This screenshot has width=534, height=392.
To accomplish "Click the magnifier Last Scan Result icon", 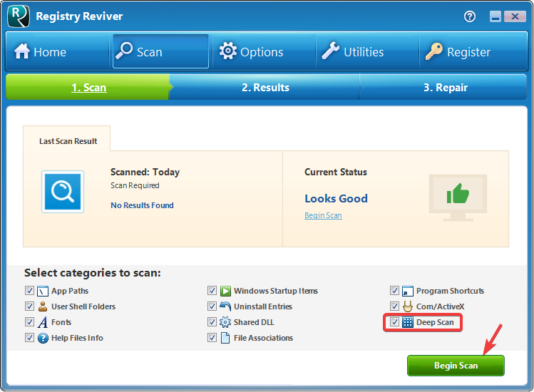I will (x=63, y=192).
